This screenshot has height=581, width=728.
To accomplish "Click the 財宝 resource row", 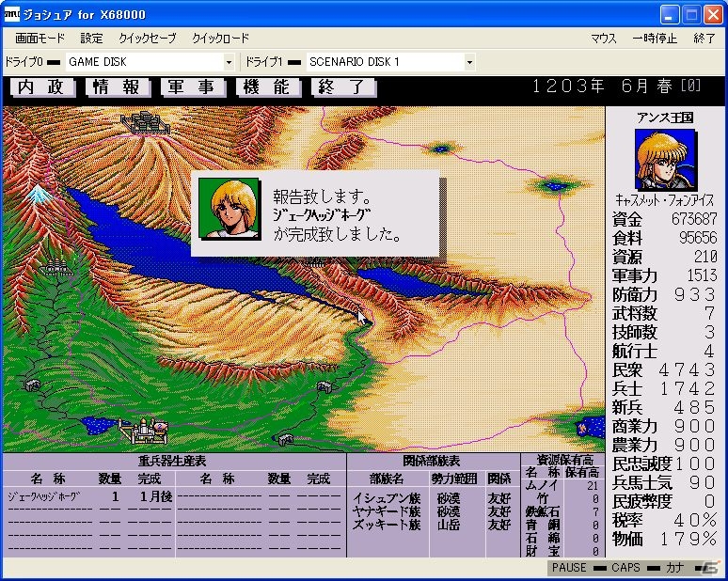I will coord(562,551).
